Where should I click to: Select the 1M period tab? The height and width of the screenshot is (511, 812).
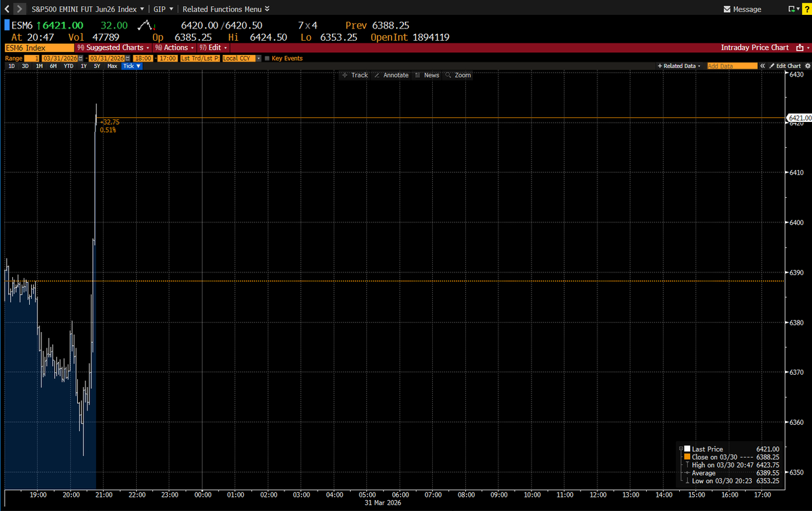39,66
